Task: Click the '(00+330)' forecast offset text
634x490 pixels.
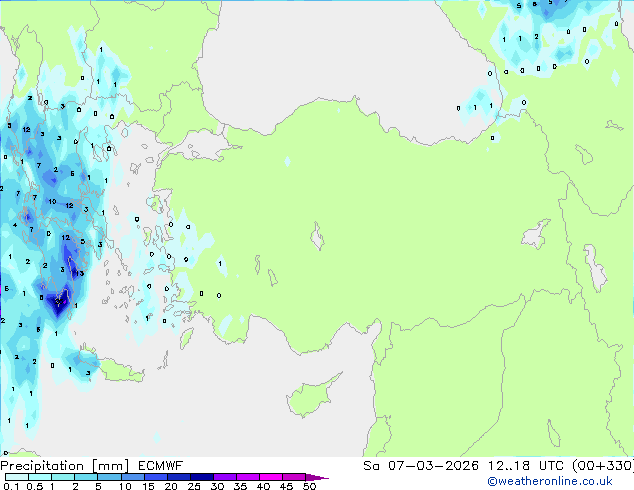Action: [603, 466]
